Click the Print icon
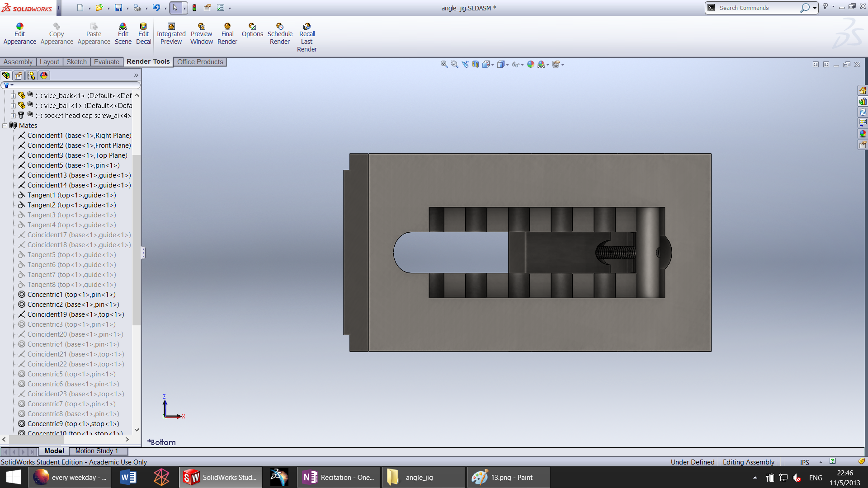The height and width of the screenshot is (488, 868). click(137, 8)
